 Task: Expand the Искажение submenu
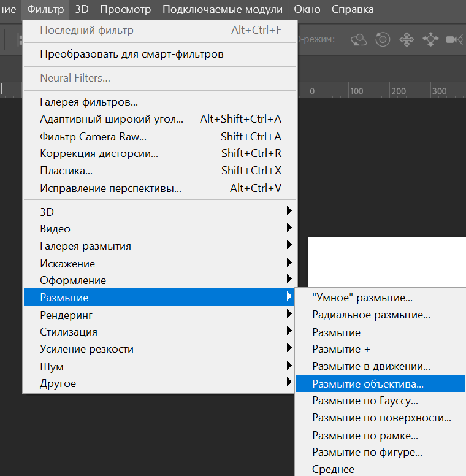click(x=160, y=264)
